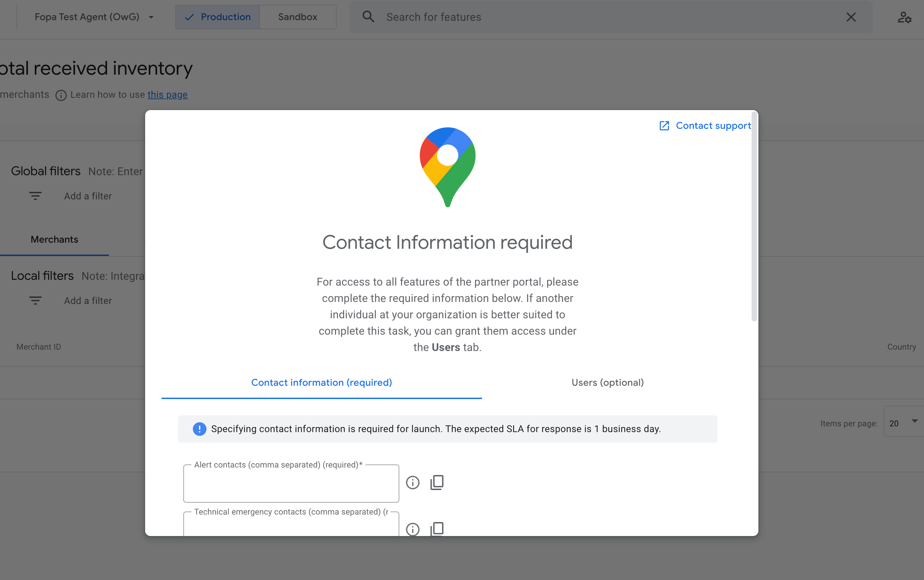Viewport: 924px width, 580px height.
Task: Click the external link Contact support icon
Action: click(664, 126)
